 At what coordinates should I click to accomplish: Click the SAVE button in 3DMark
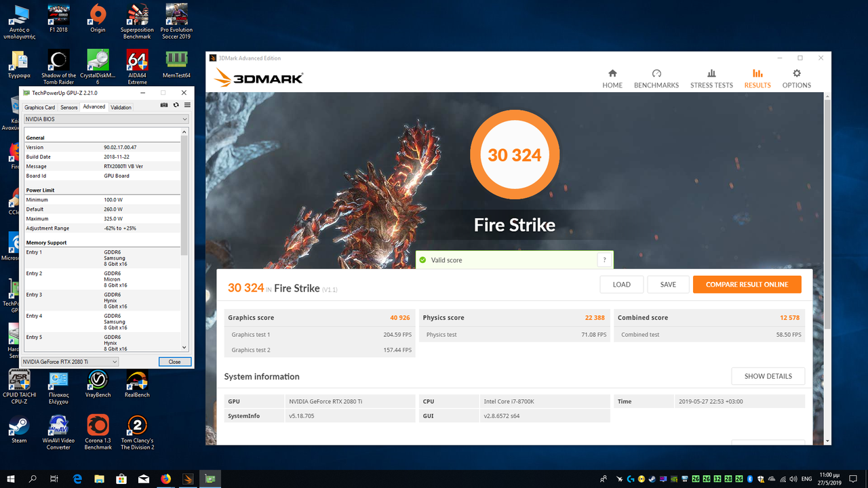668,285
